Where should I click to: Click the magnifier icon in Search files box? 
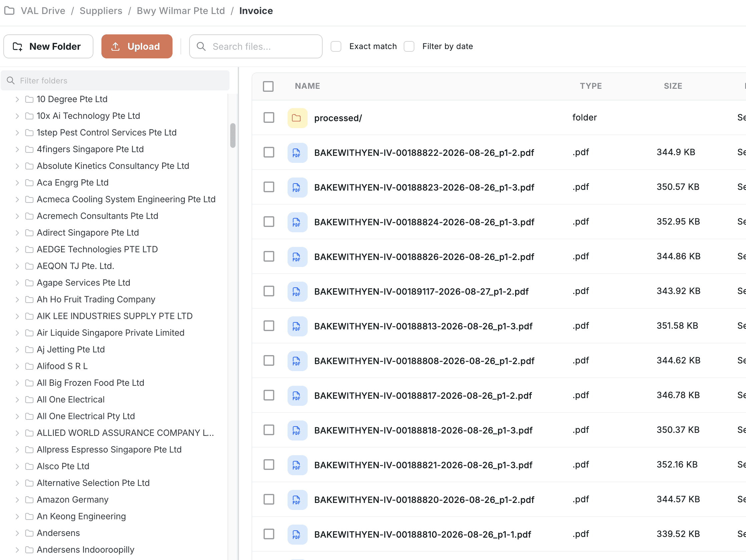pos(201,46)
